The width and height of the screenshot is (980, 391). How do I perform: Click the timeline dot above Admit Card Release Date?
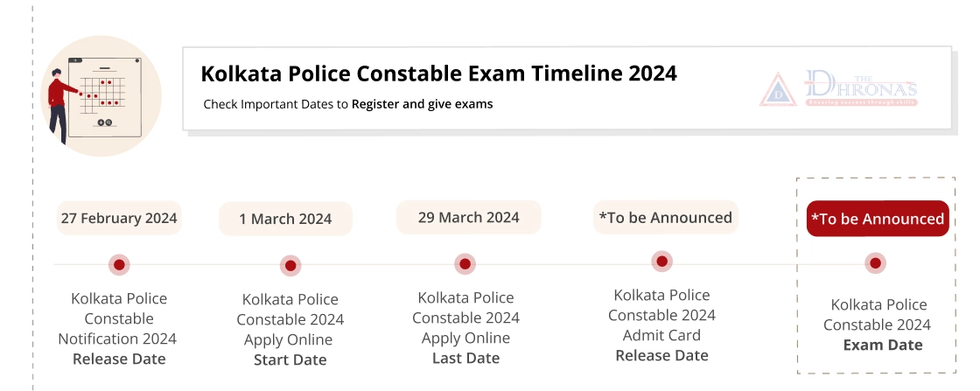[662, 262]
